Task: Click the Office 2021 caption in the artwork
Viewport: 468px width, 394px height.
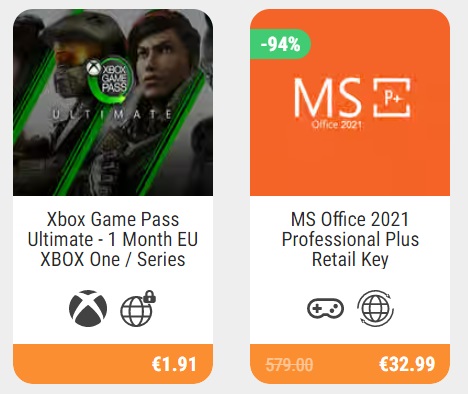Action: (x=336, y=125)
